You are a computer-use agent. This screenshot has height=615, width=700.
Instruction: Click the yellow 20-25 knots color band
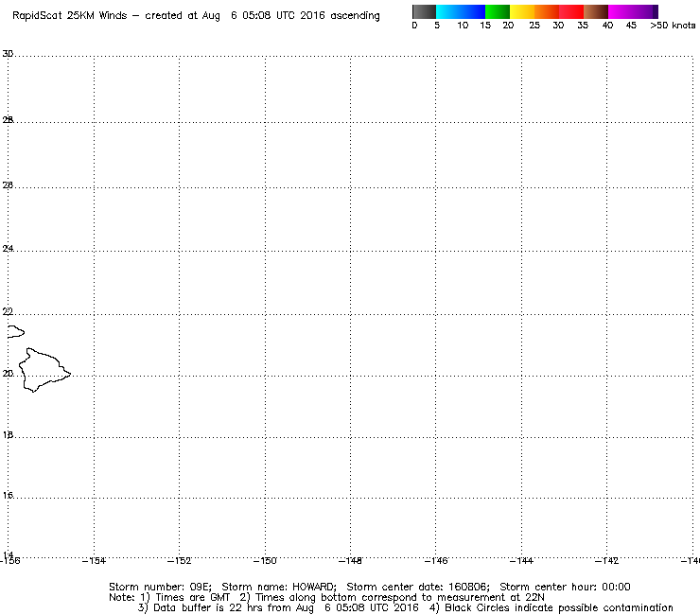tap(522, 11)
